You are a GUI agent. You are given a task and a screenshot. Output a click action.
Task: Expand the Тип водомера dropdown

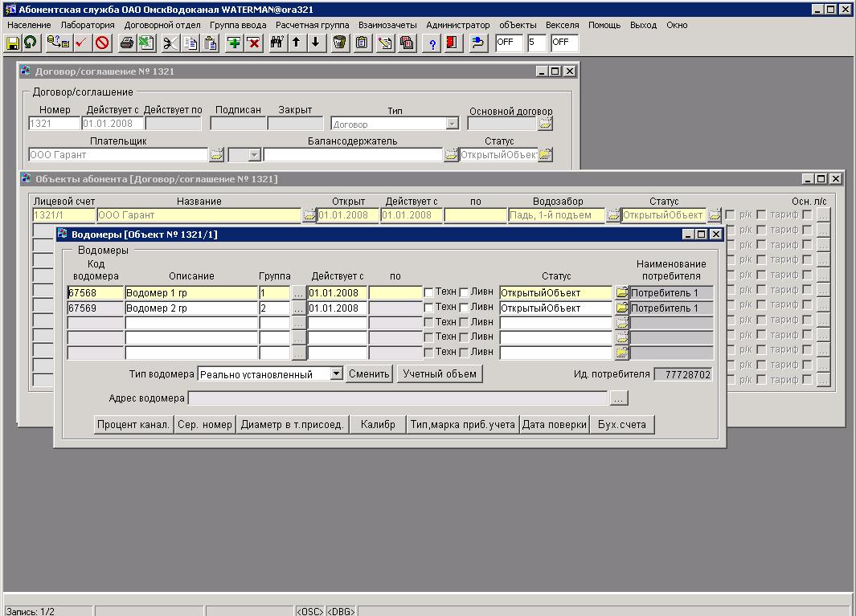tap(336, 374)
